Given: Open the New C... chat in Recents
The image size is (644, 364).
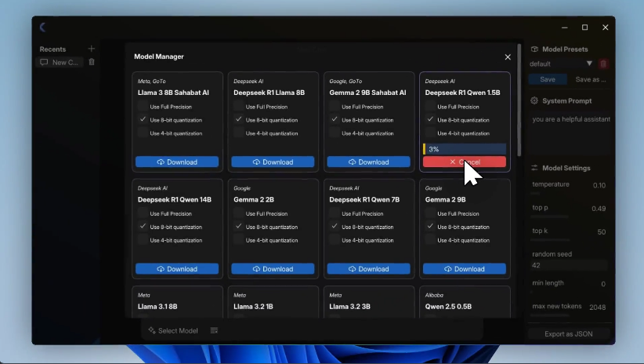Looking at the screenshot, I should click(60, 62).
